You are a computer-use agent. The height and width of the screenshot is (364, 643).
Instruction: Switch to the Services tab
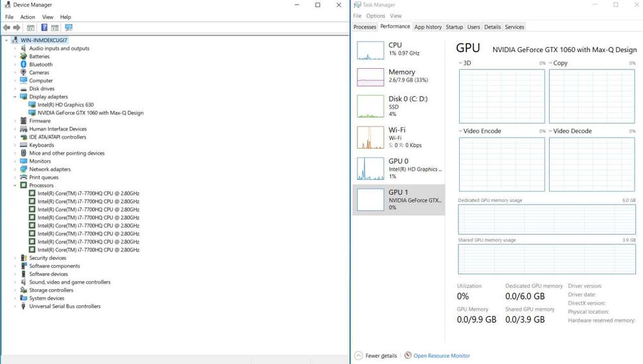(x=514, y=27)
